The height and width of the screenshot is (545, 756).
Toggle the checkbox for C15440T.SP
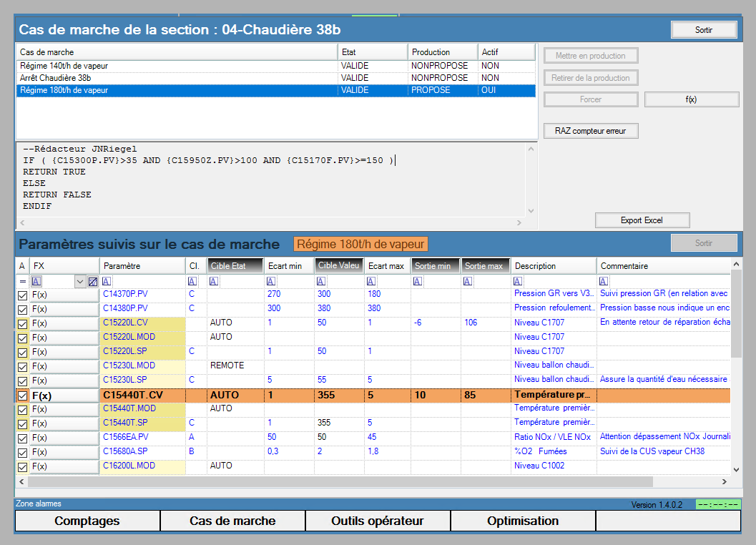[x=22, y=424]
